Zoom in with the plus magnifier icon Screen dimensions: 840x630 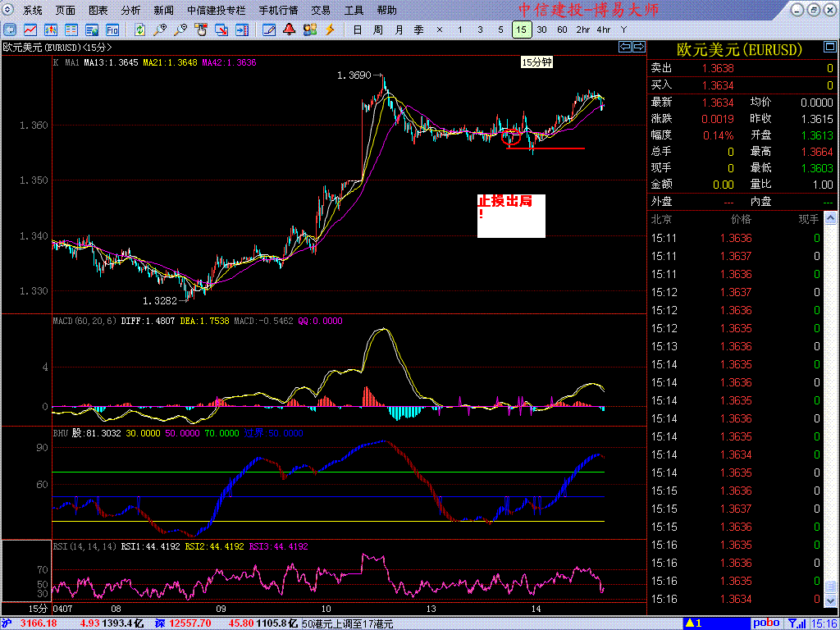coord(160,30)
